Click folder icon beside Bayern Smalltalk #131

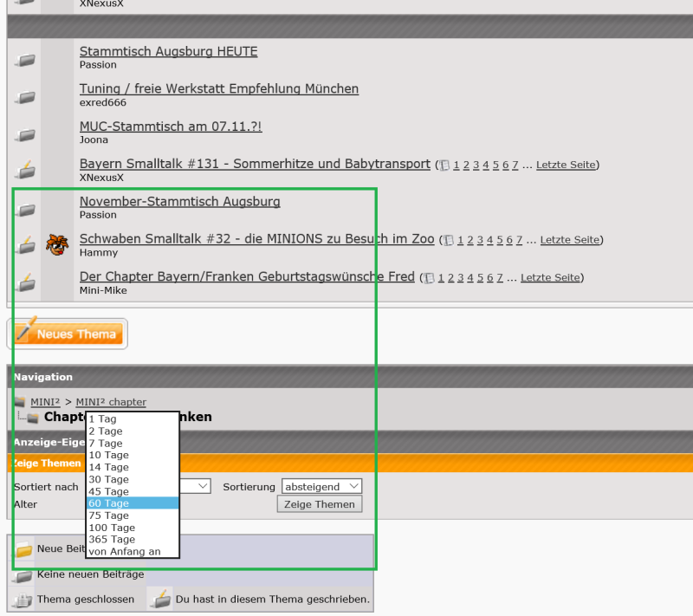click(25, 171)
